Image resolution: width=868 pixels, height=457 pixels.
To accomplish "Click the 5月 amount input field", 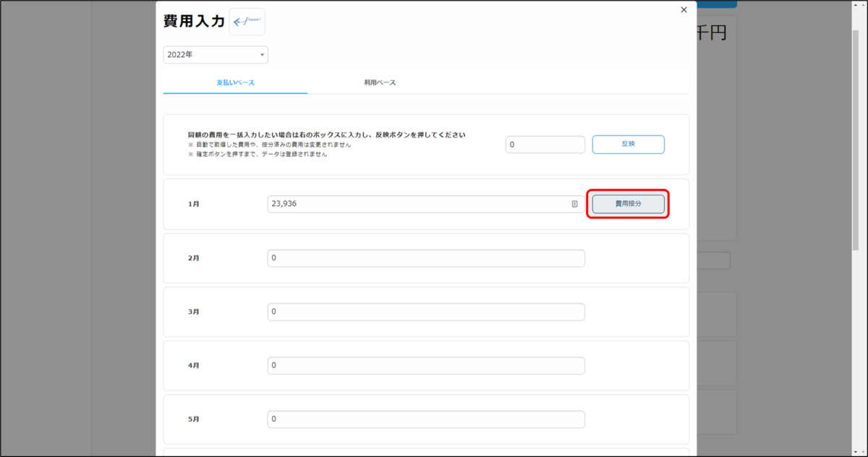I will click(x=425, y=419).
